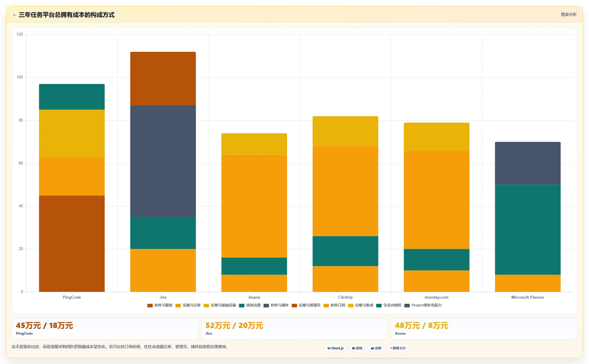Click the yellow segment of the PingCode bar
Screen dimensions: 589x364
(x=72, y=133)
